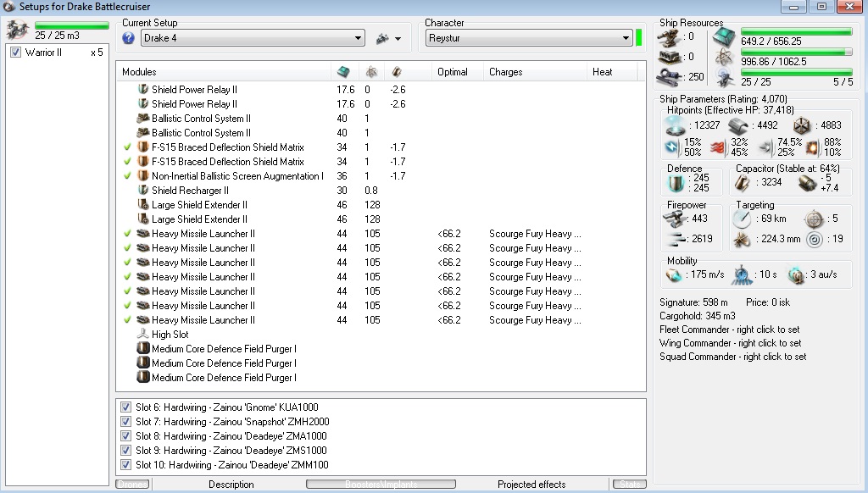Toggle active state of Non-Inertial Ballistic Screen Augmentation I
This screenshot has height=493, width=868.
(127, 176)
